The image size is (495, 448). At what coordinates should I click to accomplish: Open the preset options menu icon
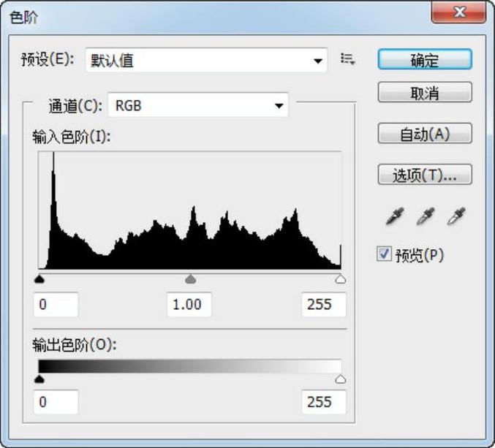[x=348, y=60]
